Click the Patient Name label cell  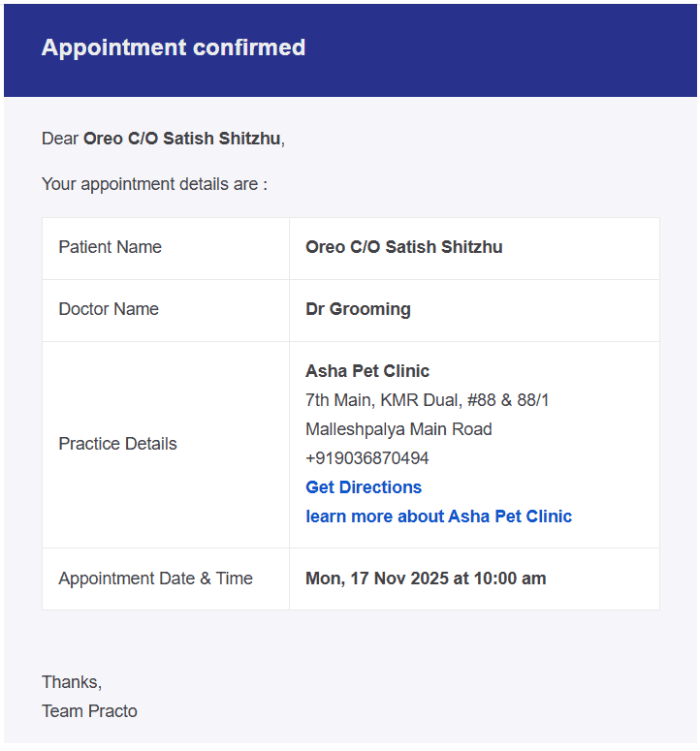[x=166, y=249]
